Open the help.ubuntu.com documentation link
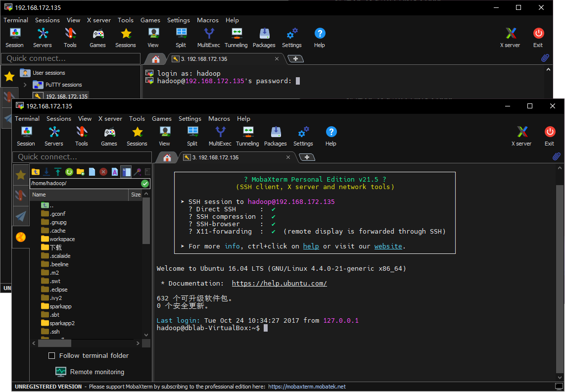 pyautogui.click(x=279, y=284)
